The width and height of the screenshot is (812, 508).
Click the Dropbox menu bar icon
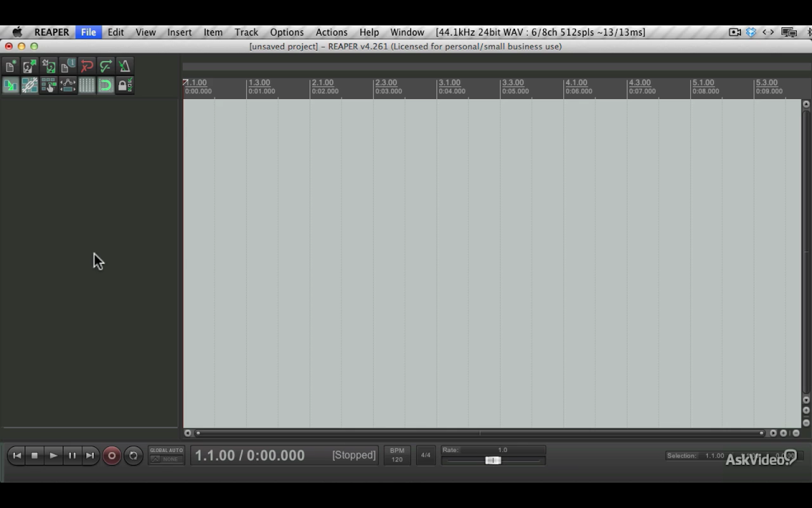(x=751, y=32)
